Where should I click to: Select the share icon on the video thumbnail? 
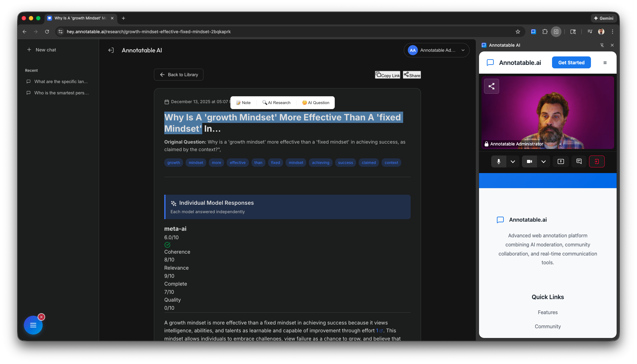coord(491,86)
